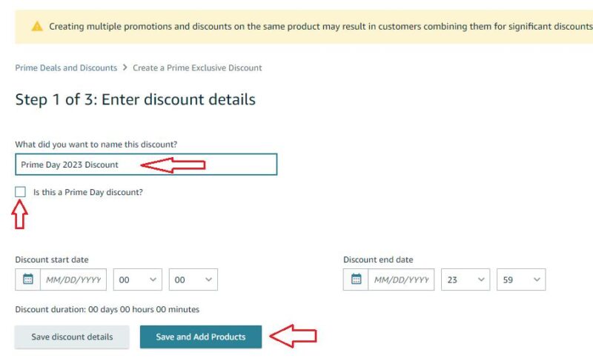Click the yellow warning triangle icon

coord(37,27)
